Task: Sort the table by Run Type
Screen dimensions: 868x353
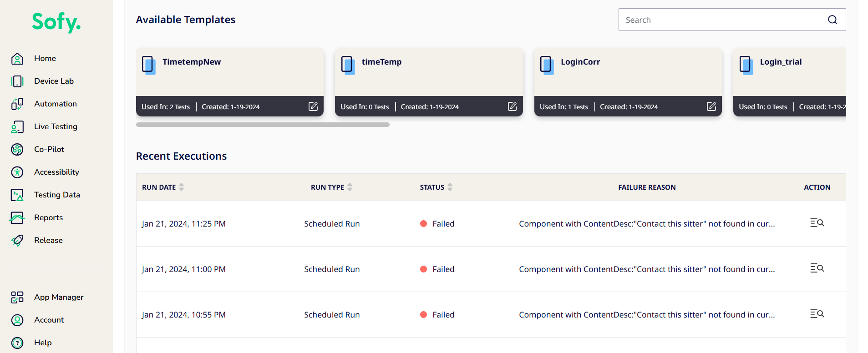Action: click(x=350, y=187)
